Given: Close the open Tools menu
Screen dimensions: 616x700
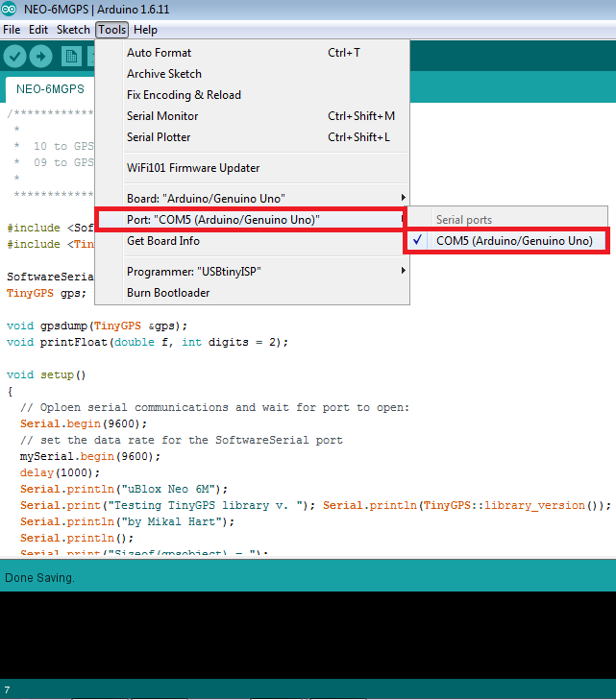Looking at the screenshot, I should (111, 30).
